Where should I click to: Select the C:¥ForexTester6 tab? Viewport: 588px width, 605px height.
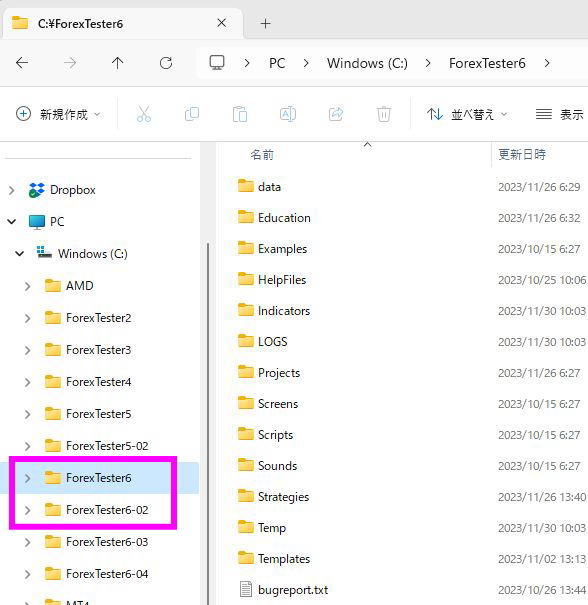click(123, 24)
